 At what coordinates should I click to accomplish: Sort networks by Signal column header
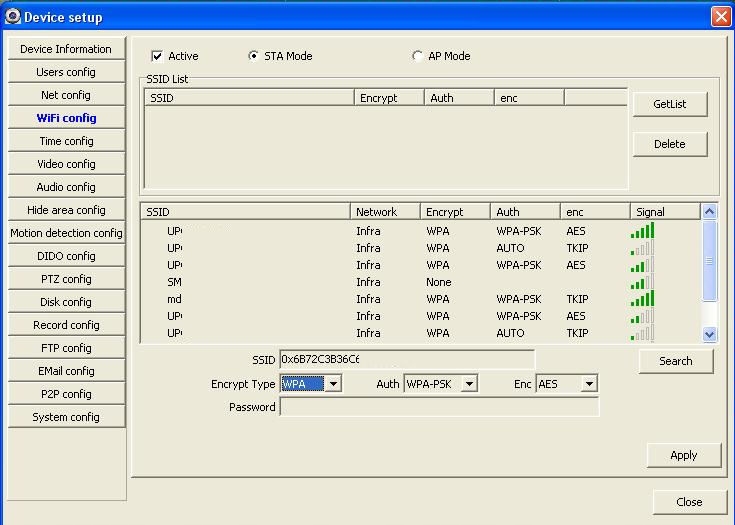pos(665,212)
